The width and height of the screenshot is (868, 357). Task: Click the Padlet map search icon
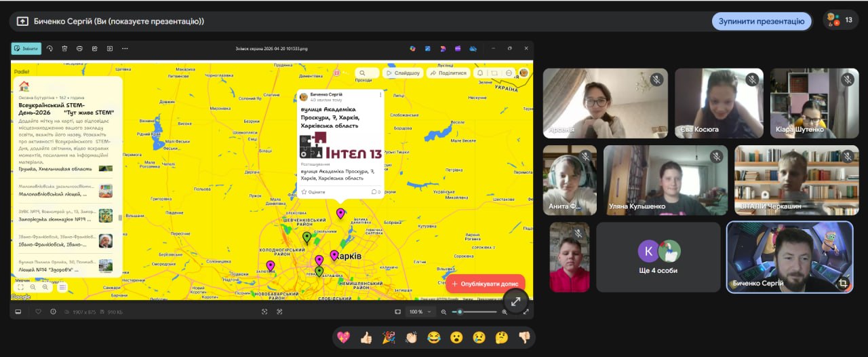point(363,73)
